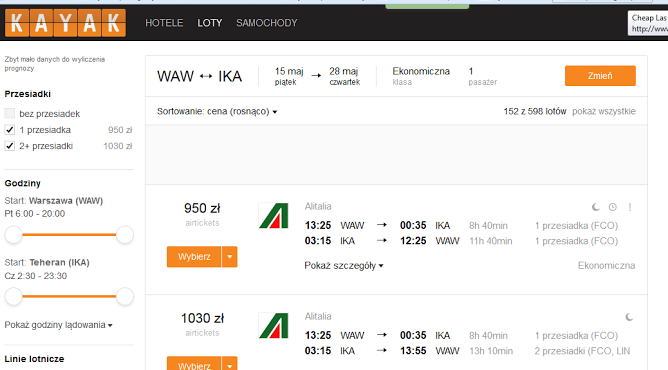
Task: Click the WAW–IKA round-trip arrows icon
Action: 206,76
